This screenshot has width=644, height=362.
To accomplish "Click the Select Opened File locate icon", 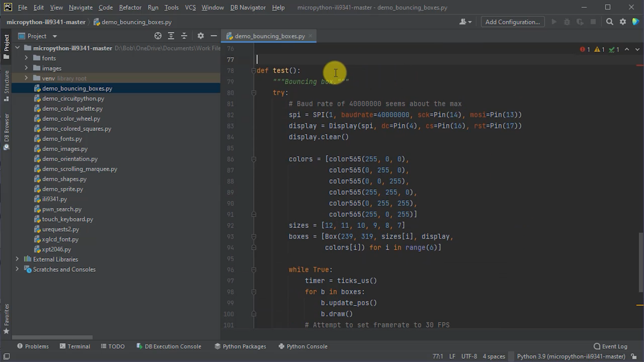I will point(158,36).
